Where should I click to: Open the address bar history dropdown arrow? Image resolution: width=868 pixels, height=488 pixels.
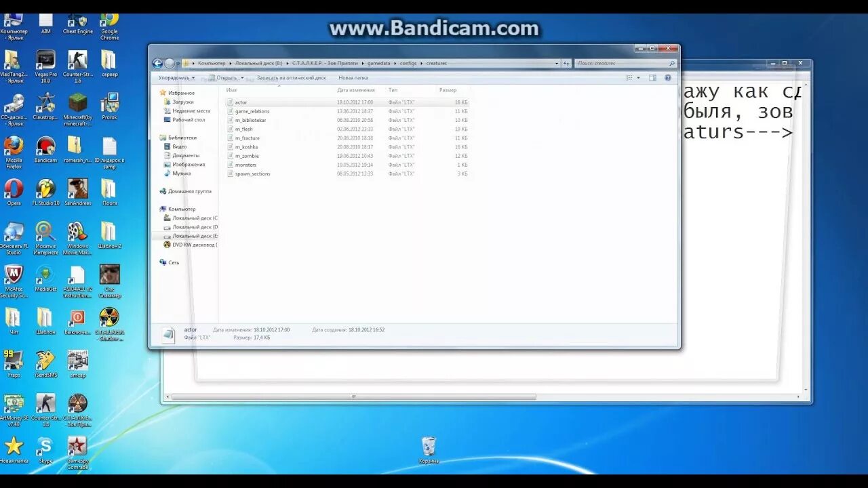tap(556, 63)
